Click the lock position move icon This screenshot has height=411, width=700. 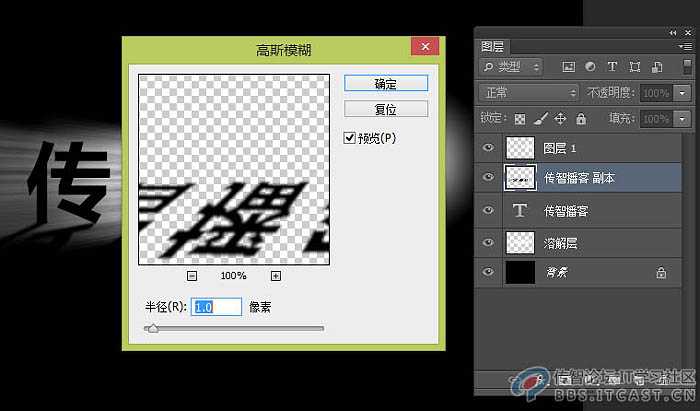[559, 118]
